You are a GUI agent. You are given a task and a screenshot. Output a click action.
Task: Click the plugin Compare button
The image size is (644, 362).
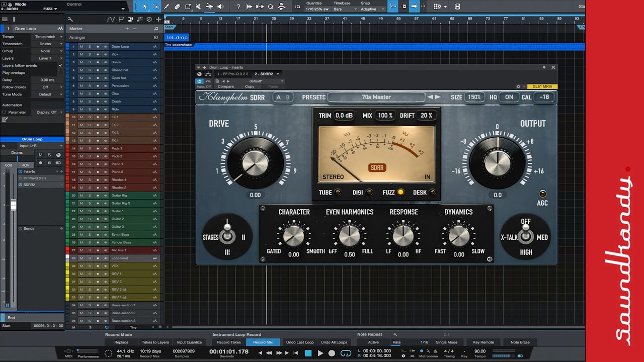(226, 86)
